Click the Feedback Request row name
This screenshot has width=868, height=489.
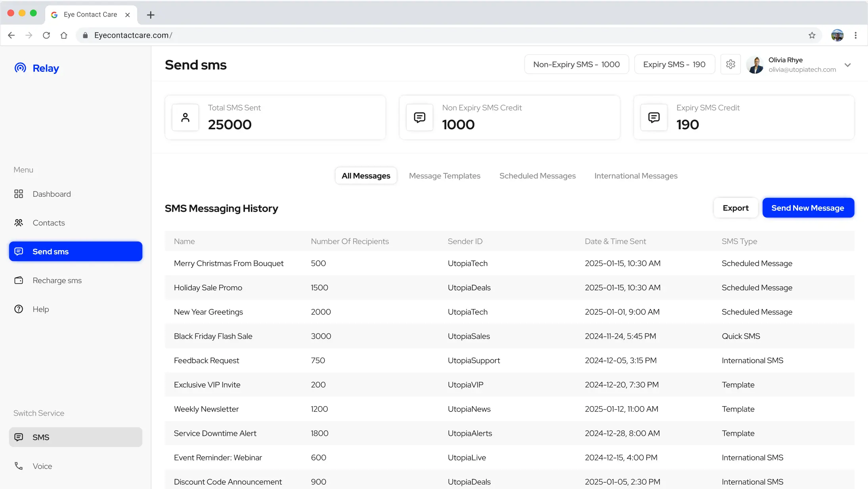[x=206, y=361]
